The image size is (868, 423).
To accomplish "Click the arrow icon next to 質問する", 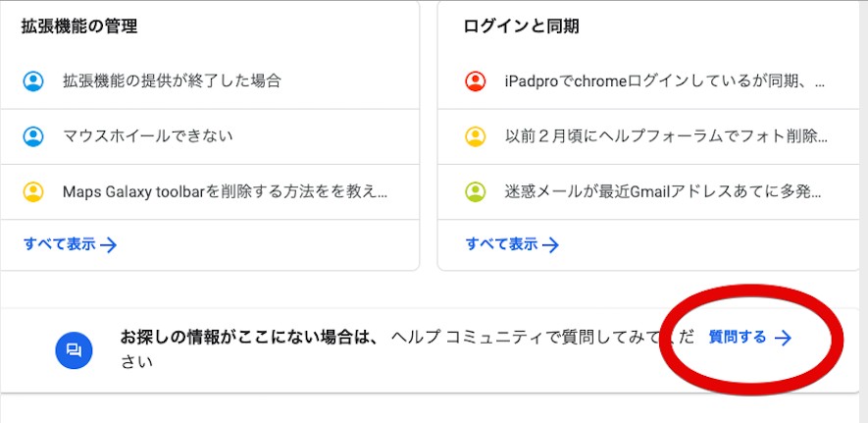I will pos(783,338).
